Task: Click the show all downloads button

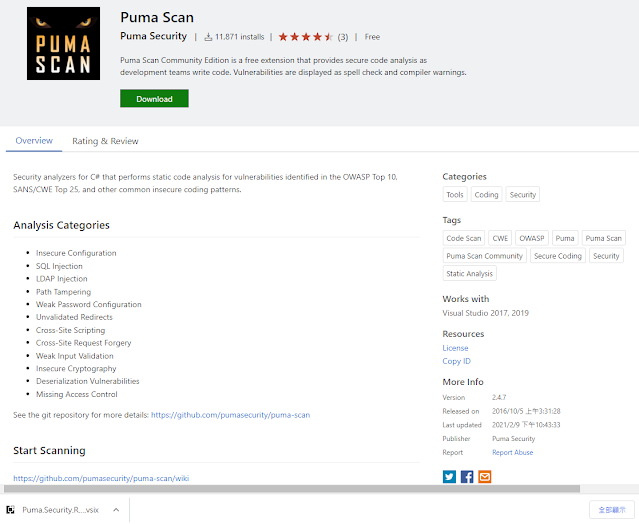Action: tap(611, 510)
